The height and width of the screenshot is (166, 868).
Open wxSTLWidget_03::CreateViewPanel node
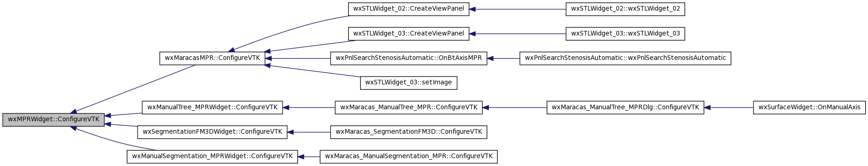click(409, 34)
